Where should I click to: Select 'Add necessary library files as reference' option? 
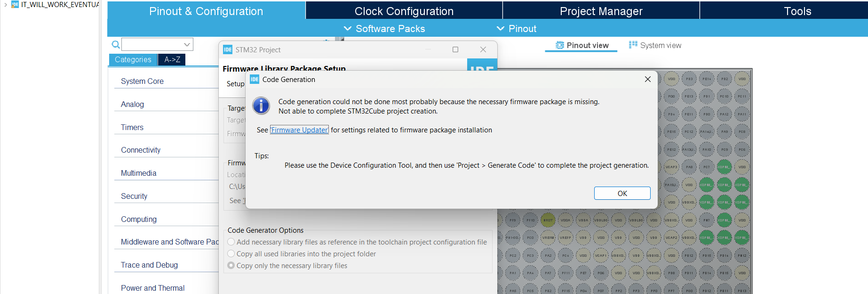pyautogui.click(x=231, y=242)
